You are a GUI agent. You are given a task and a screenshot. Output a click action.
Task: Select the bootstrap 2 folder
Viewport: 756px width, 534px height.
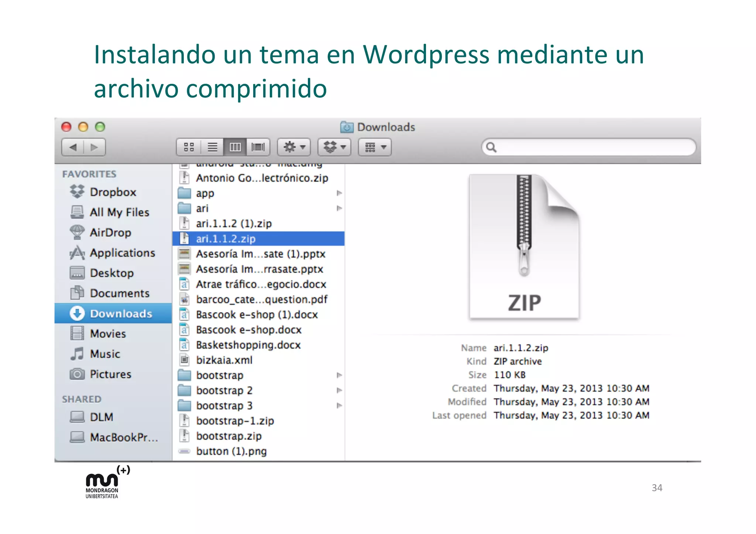[x=258, y=390]
